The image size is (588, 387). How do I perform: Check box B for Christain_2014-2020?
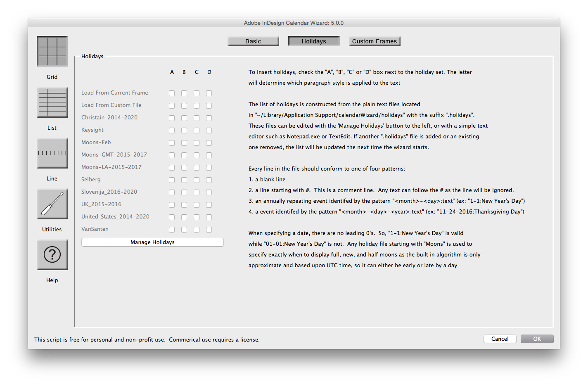click(x=184, y=118)
